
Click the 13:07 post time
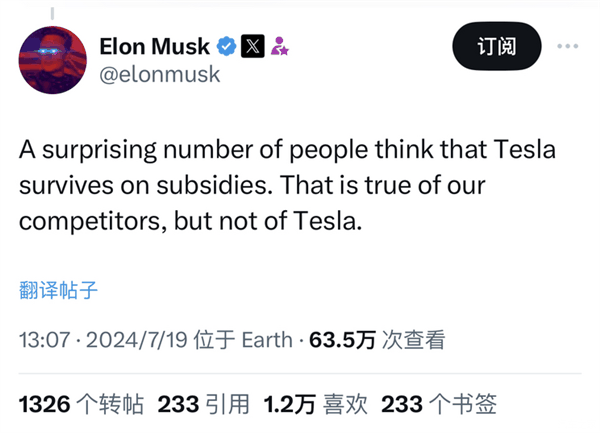[44, 340]
